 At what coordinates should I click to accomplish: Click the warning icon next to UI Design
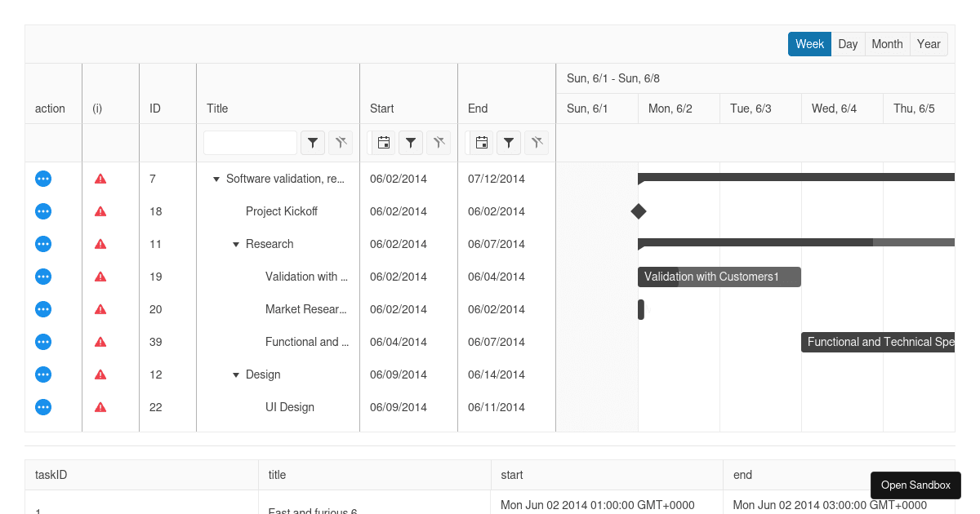point(100,407)
